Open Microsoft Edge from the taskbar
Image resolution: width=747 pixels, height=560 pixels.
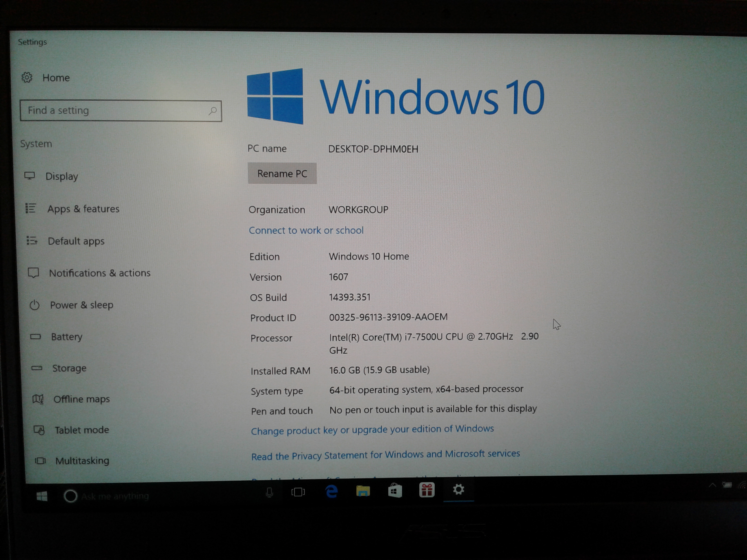click(x=332, y=491)
